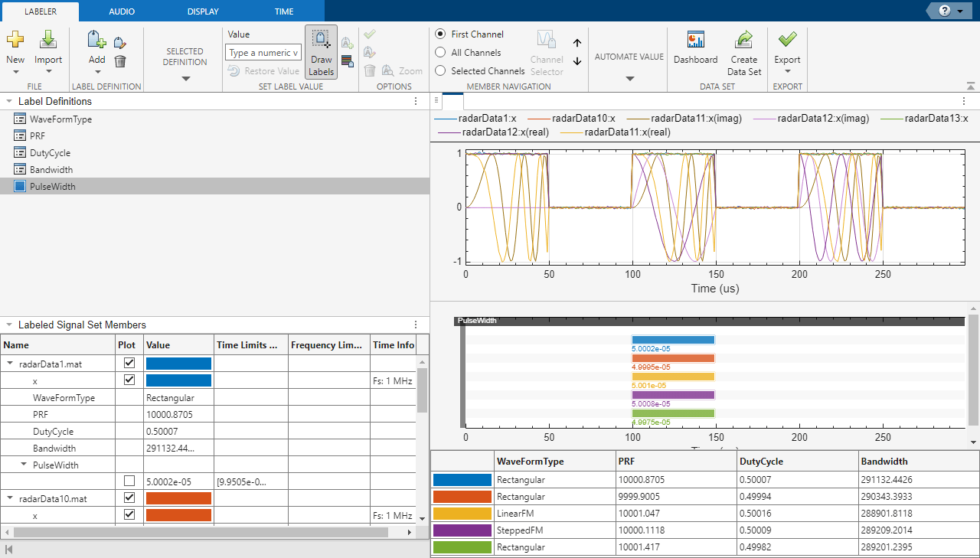Screen dimensions: 980x558
Task: Switch to the DISPLAY tab
Action: (x=203, y=11)
